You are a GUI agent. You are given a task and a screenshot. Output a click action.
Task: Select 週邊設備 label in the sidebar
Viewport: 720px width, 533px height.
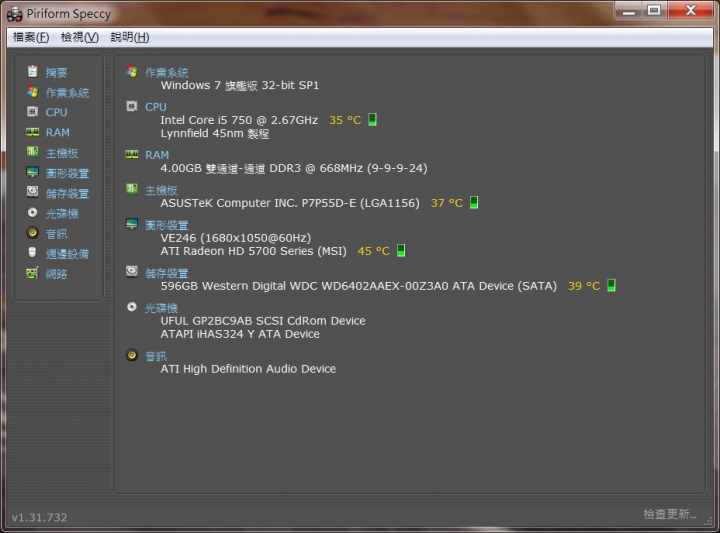(x=67, y=254)
